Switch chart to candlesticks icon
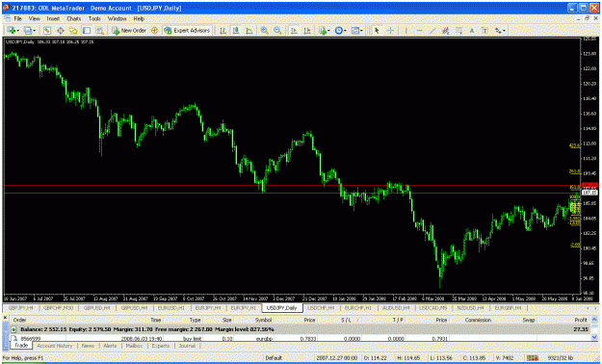The height and width of the screenshot is (364, 602). pos(236,31)
